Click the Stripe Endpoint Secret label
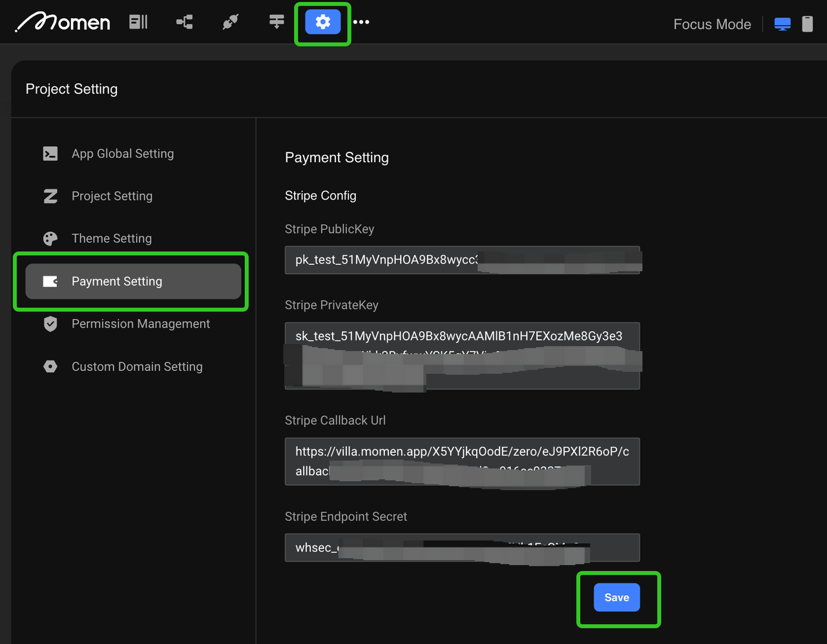 click(346, 517)
